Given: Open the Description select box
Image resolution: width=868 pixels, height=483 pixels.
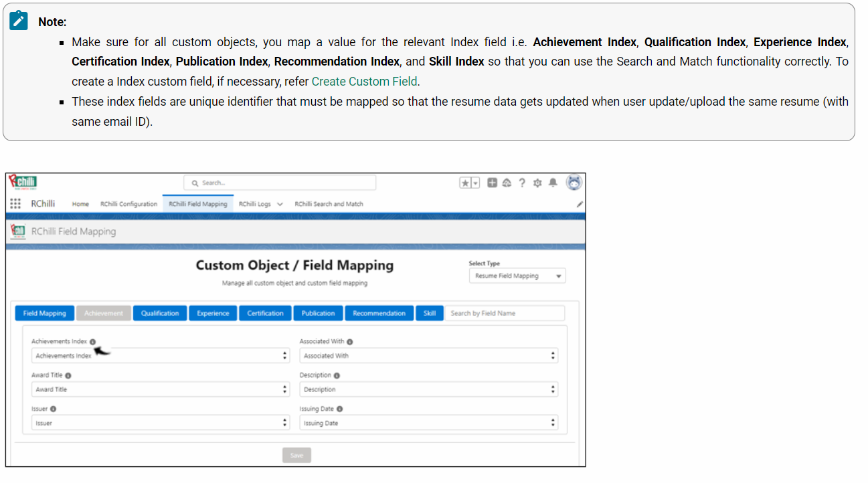Looking at the screenshot, I should click(428, 389).
